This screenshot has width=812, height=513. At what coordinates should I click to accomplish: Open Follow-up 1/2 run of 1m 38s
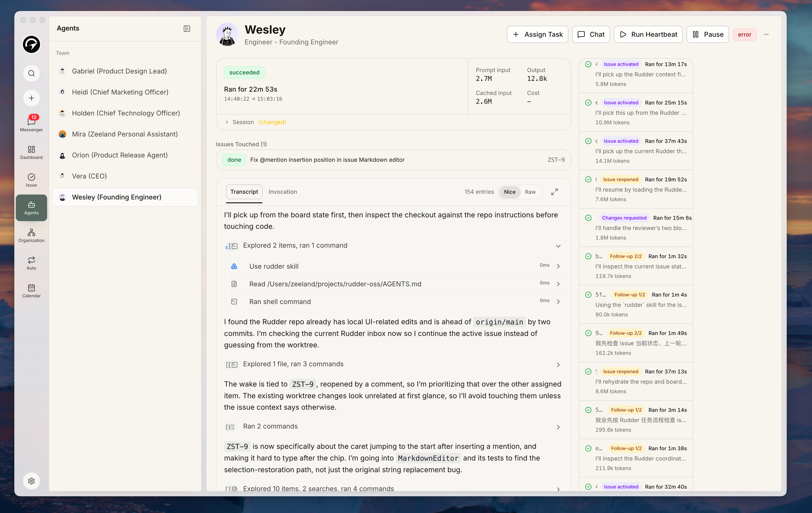click(x=636, y=458)
